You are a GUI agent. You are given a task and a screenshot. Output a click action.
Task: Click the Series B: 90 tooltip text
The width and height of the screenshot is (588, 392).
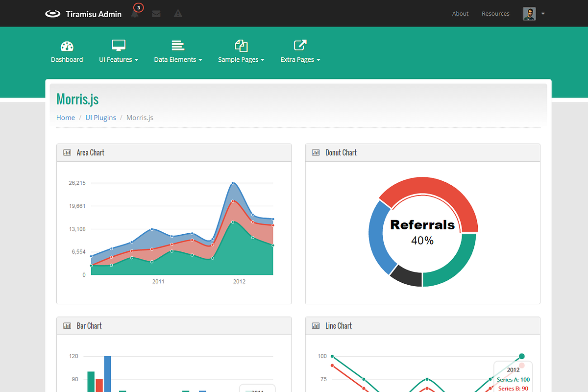point(513,388)
